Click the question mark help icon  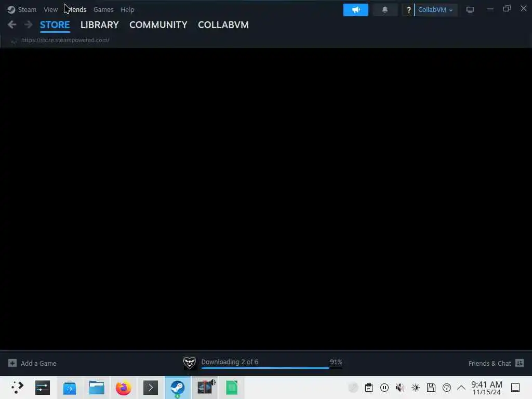point(408,10)
